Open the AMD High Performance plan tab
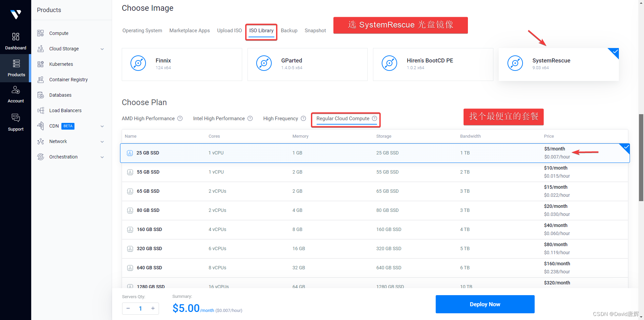Viewport: 644px width, 320px height. [x=148, y=119]
